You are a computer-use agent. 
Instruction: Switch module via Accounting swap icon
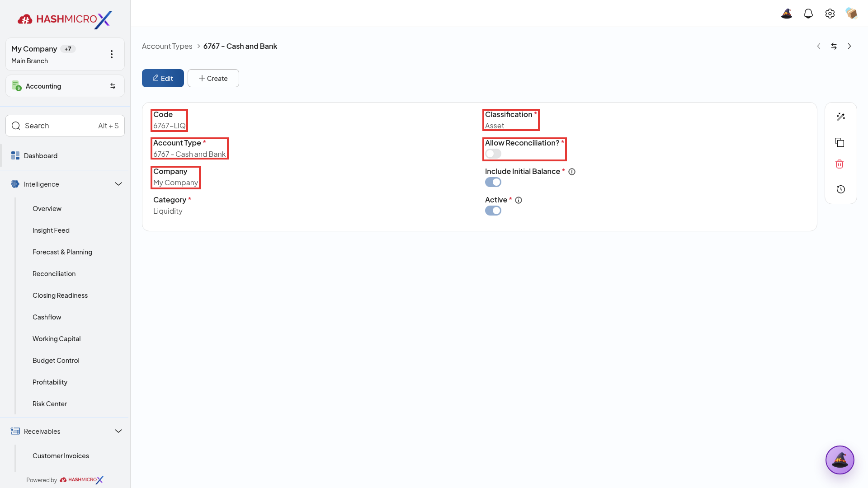pyautogui.click(x=113, y=86)
